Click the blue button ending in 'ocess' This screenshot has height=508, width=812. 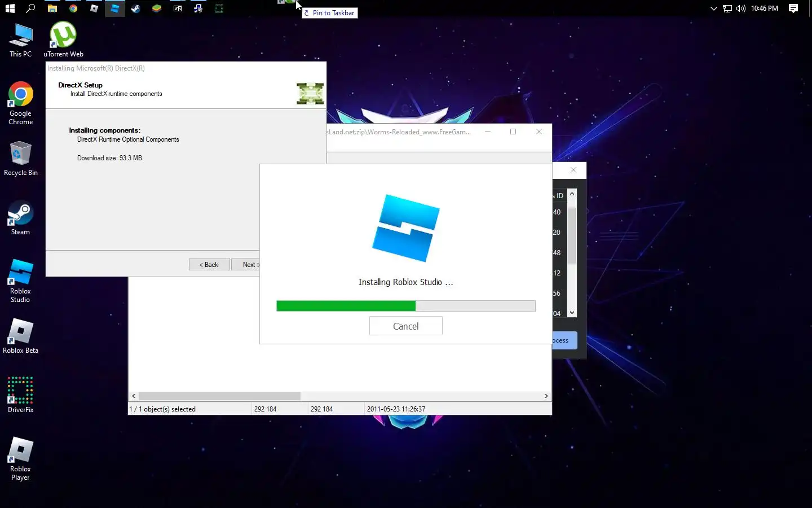click(x=564, y=340)
